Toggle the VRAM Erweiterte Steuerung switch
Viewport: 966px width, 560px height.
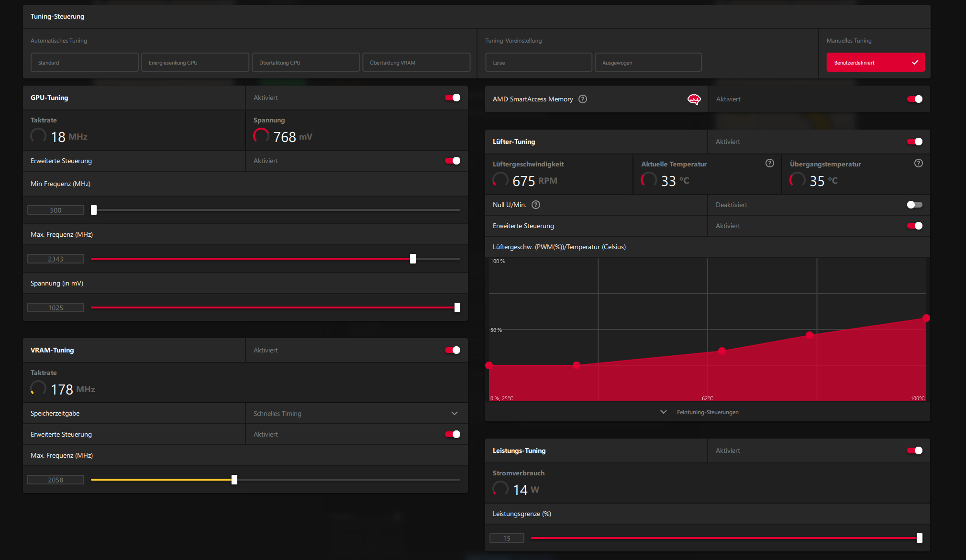(452, 434)
